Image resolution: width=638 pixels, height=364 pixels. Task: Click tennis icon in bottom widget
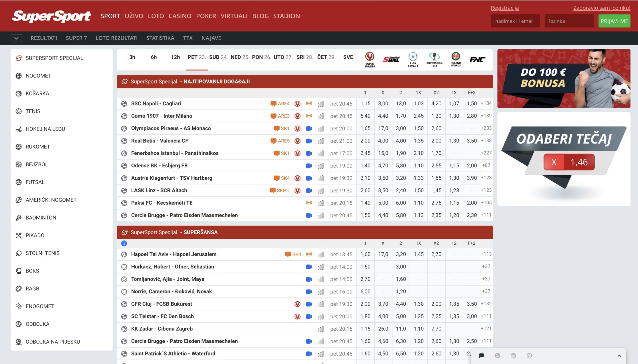(x=529, y=356)
